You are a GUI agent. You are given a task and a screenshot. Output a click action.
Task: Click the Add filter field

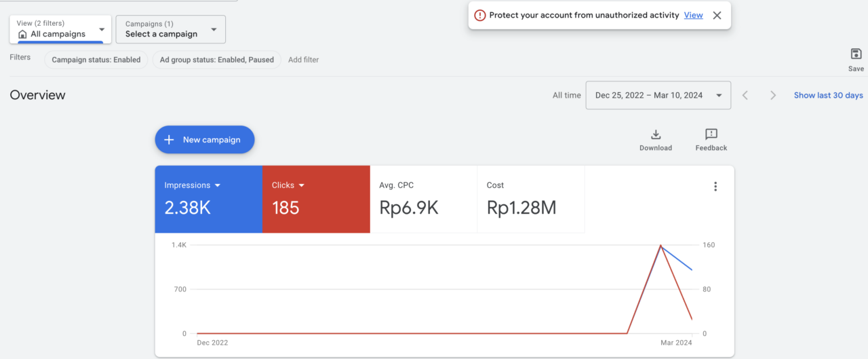[x=303, y=60]
